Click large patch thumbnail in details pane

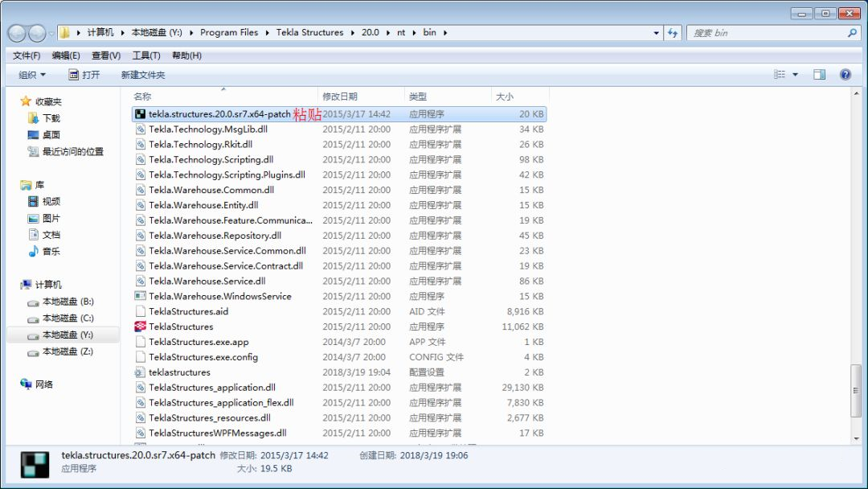coord(35,465)
